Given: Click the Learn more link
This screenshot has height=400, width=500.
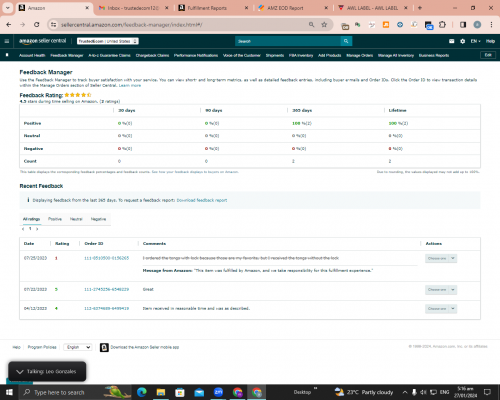Looking at the screenshot, I should [130, 86].
